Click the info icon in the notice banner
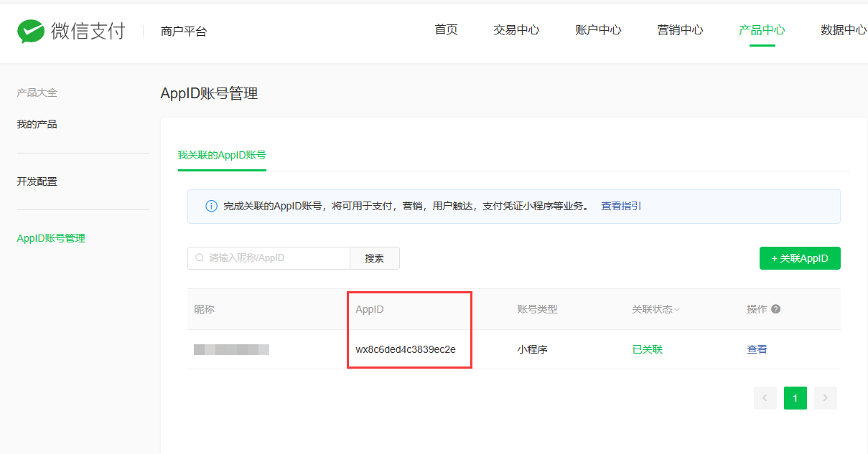The image size is (868, 454). tap(211, 207)
